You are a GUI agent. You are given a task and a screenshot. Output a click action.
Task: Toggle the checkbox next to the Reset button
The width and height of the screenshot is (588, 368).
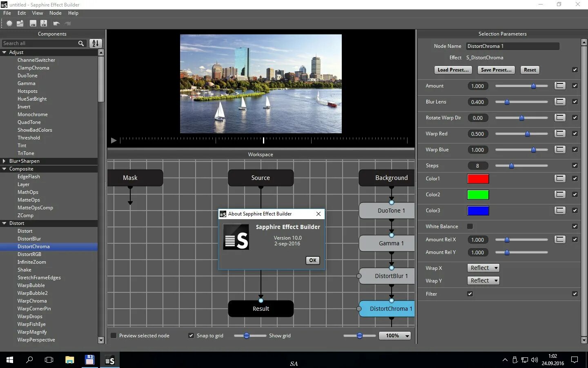pyautogui.click(x=575, y=70)
